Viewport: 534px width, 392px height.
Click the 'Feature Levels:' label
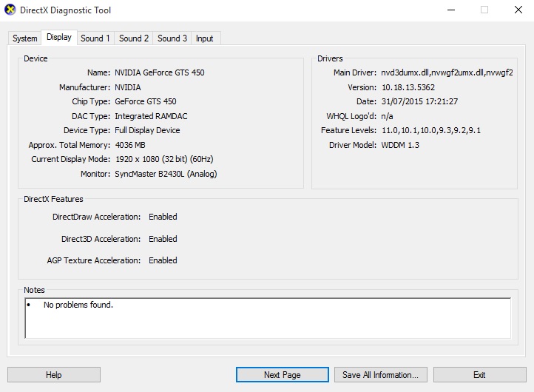pos(349,130)
